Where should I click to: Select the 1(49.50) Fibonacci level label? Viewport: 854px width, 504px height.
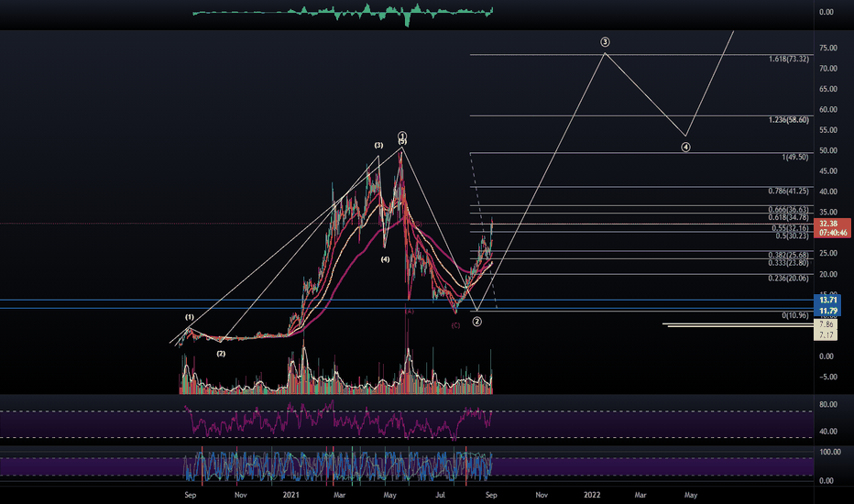click(x=795, y=157)
